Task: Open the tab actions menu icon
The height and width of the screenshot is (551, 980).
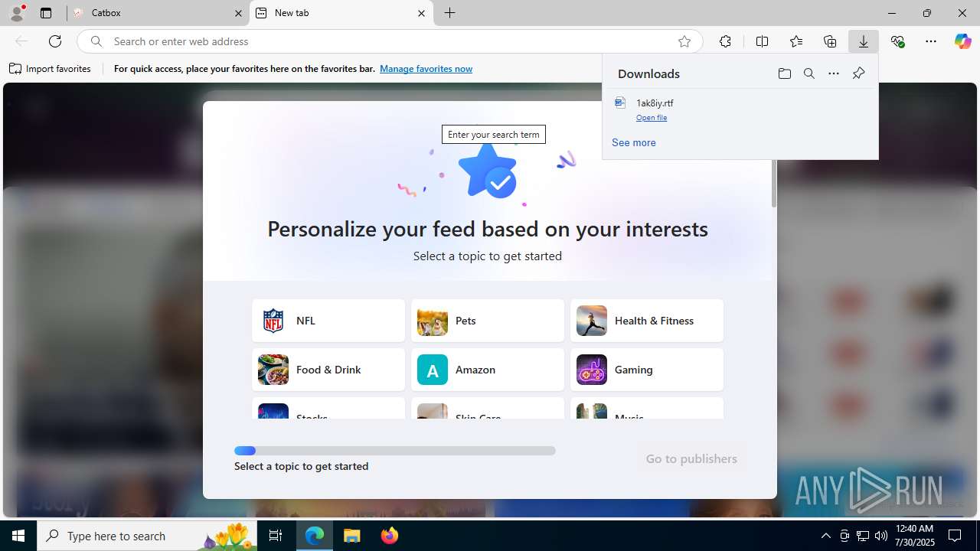Action: pyautogui.click(x=46, y=13)
